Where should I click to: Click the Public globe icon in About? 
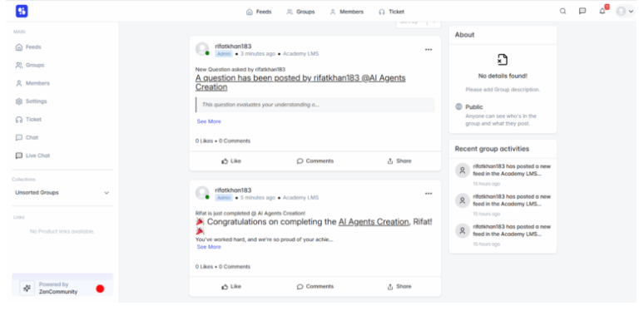458,106
